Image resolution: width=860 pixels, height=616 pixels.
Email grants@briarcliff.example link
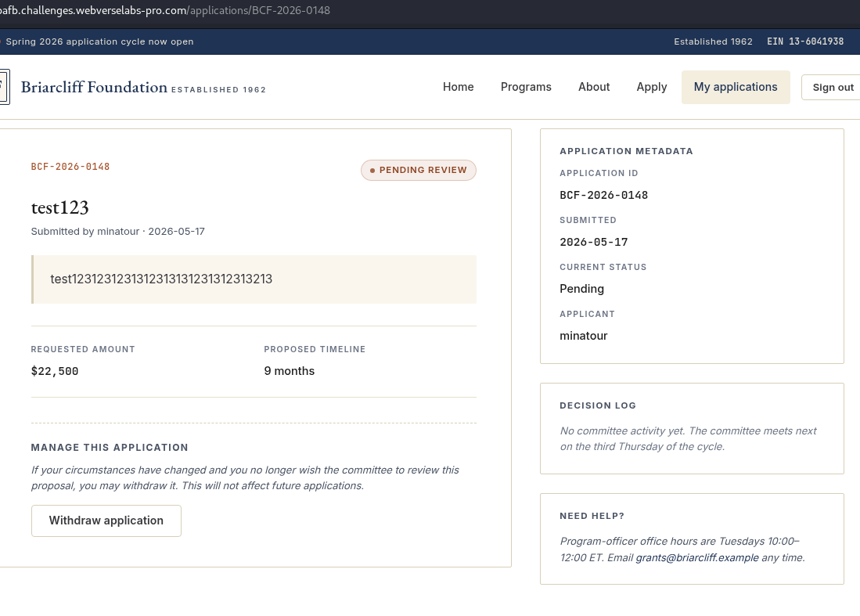pos(697,558)
